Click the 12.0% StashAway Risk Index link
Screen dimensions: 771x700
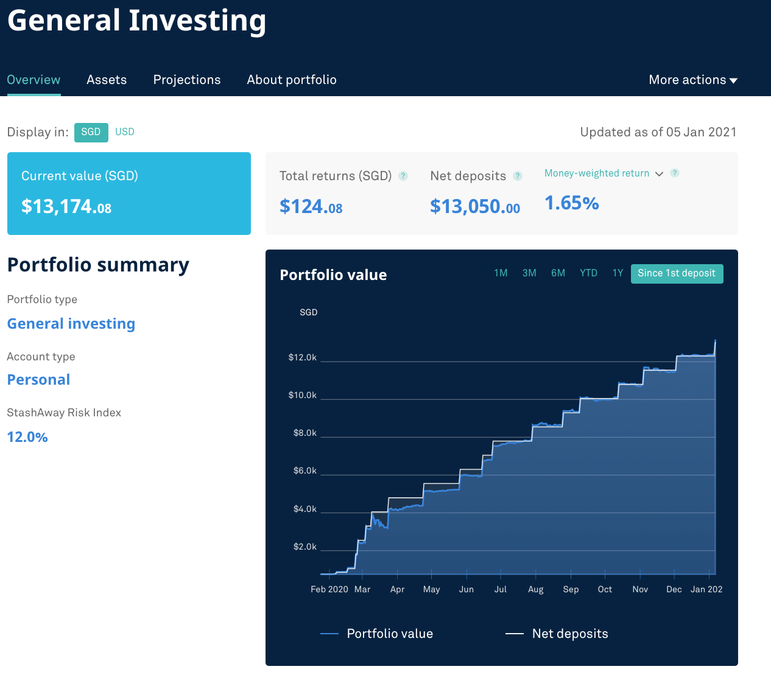coord(27,436)
